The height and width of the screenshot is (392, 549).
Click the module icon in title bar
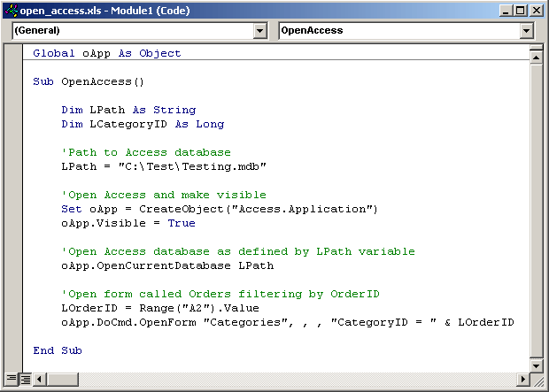[x=12, y=11]
